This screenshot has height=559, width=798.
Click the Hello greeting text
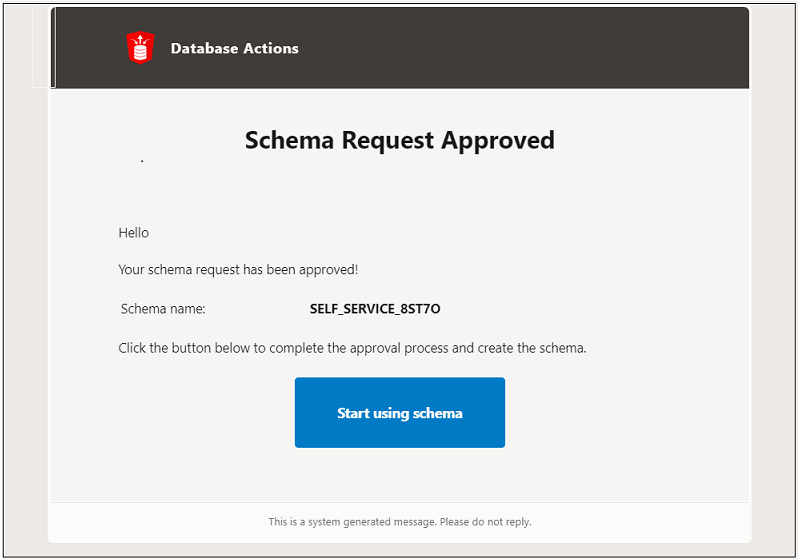point(134,233)
